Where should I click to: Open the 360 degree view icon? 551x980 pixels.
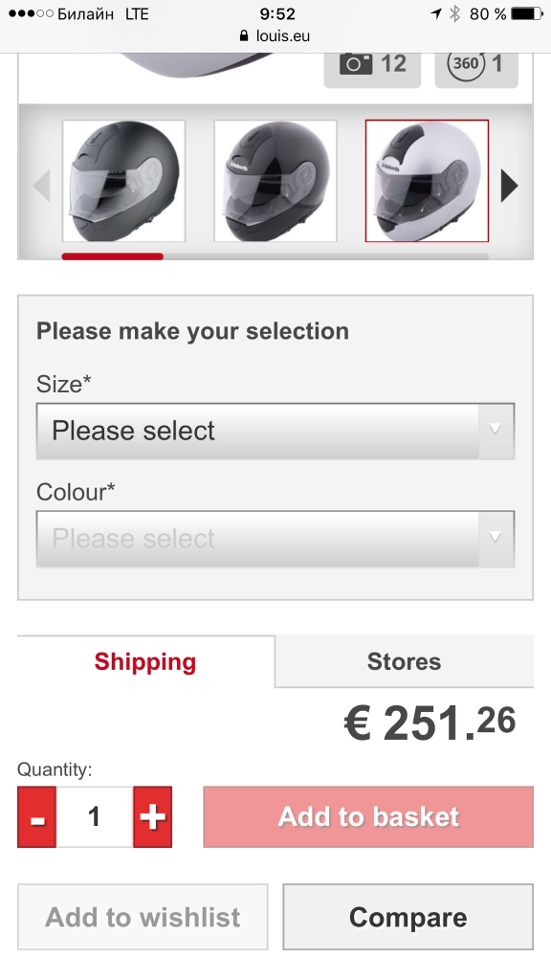click(x=466, y=64)
